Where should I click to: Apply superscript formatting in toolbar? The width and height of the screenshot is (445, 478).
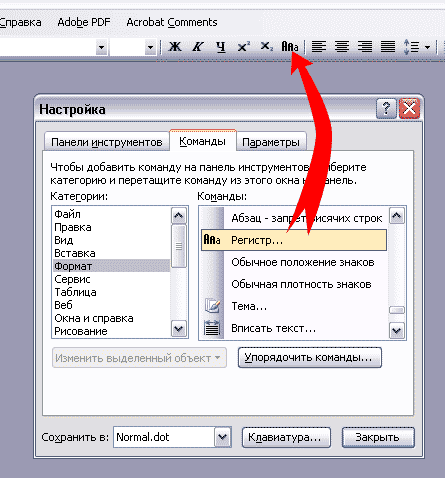(x=244, y=47)
